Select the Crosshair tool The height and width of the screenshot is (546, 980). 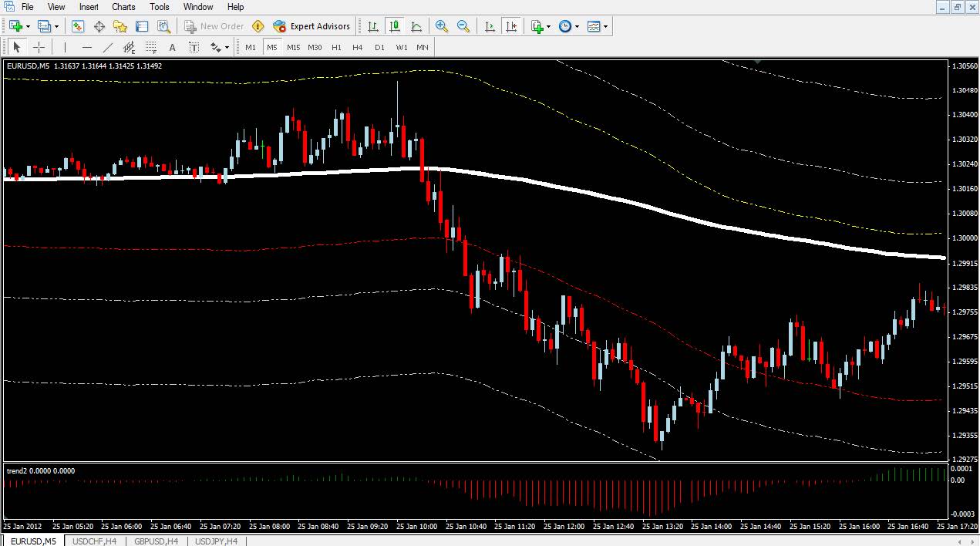point(39,47)
